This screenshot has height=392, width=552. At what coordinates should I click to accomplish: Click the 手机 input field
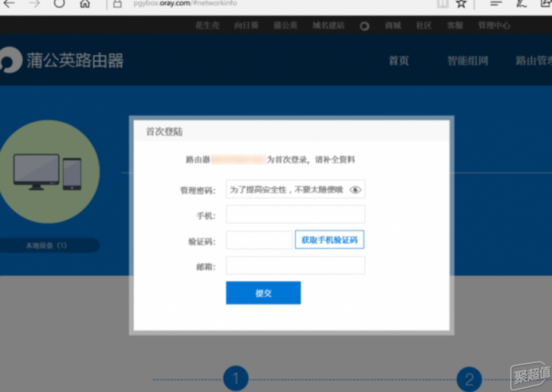(295, 214)
